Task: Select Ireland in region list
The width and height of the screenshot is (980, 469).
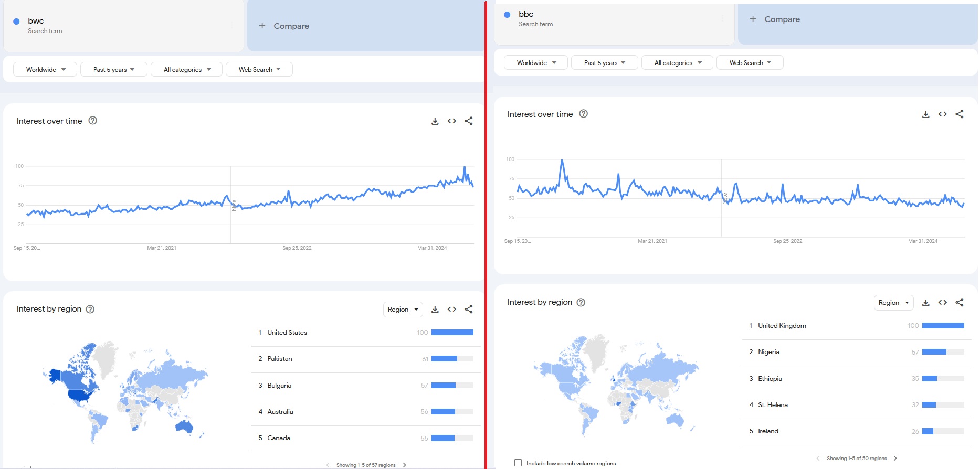Action: pyautogui.click(x=768, y=431)
